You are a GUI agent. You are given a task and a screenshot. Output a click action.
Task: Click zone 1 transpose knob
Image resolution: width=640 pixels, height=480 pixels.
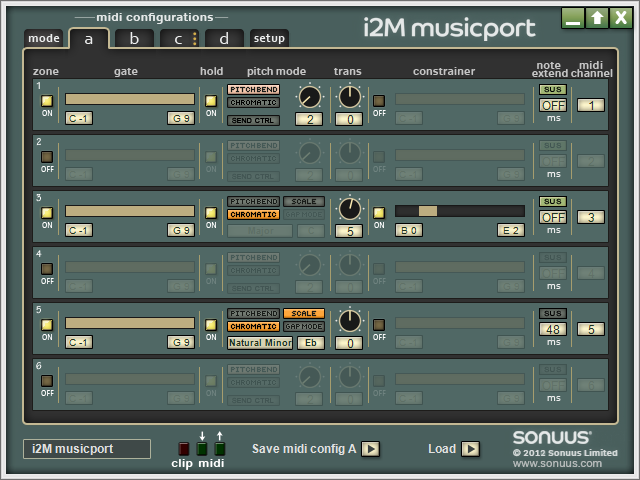pos(350,97)
